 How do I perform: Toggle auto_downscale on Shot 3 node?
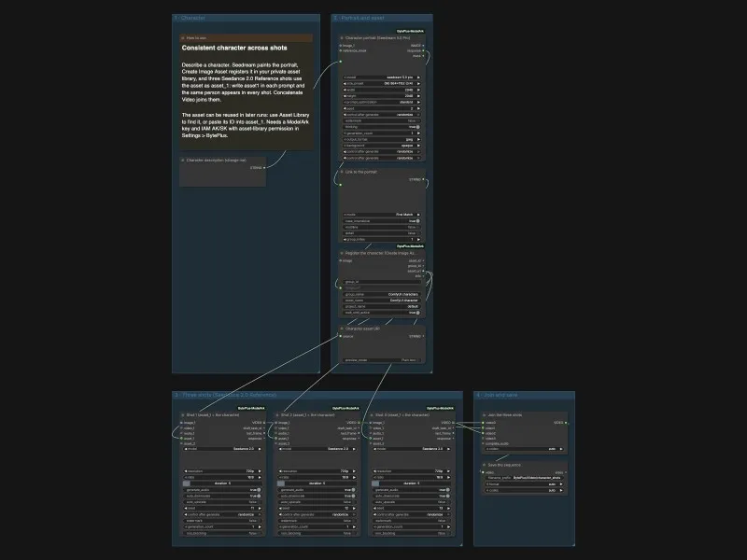pos(411,496)
